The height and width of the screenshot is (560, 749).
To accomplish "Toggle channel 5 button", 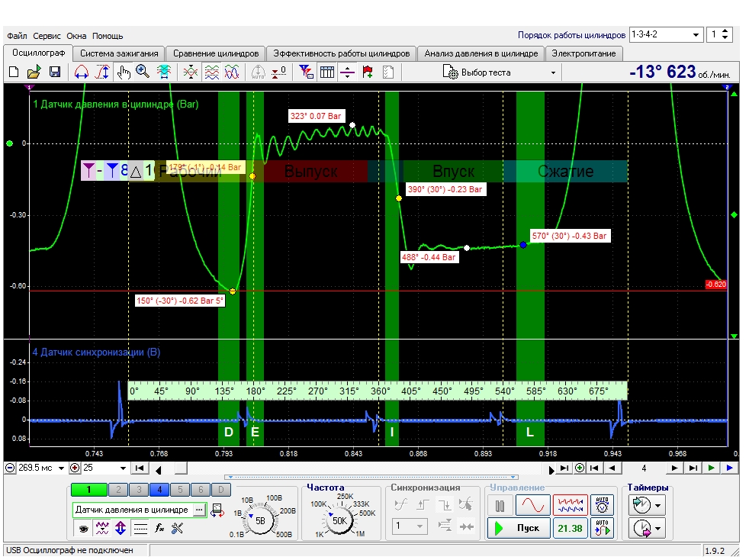I will click(x=179, y=489).
